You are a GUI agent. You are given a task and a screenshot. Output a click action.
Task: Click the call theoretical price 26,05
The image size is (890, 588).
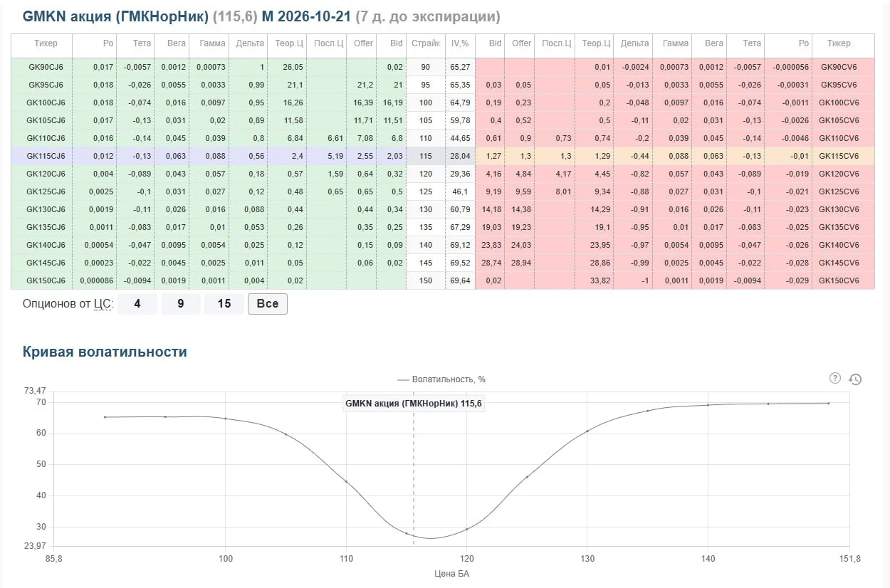point(293,67)
